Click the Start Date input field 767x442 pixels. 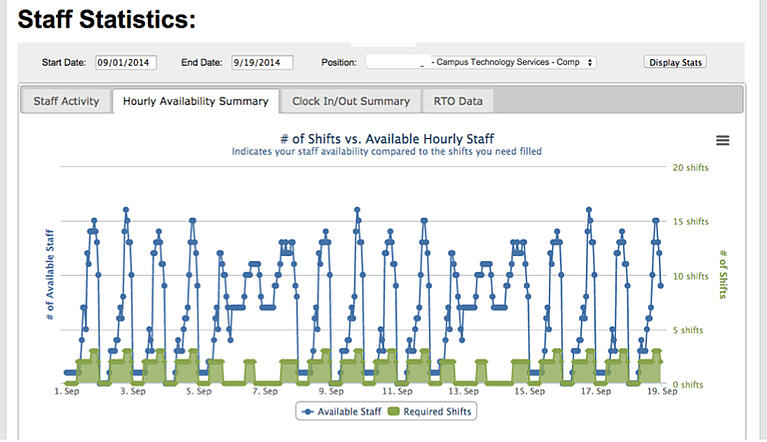[x=126, y=62]
